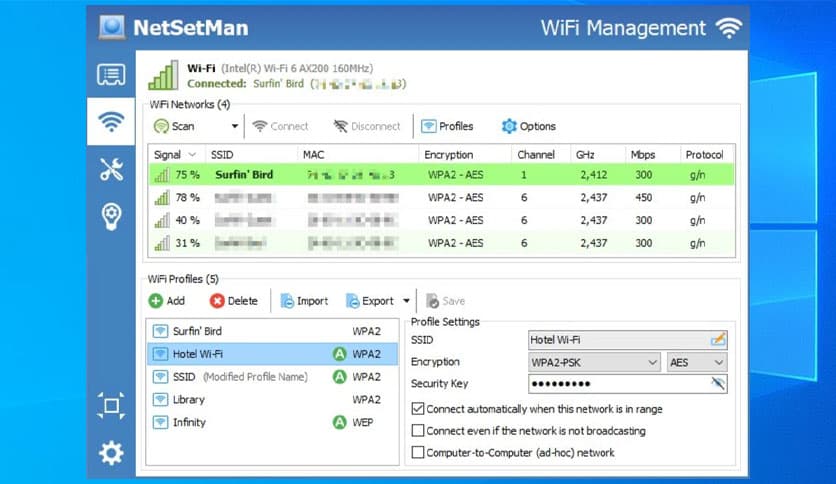Select the Surfin' Bird network row
Viewport: 836px width, 484px height.
441,175
